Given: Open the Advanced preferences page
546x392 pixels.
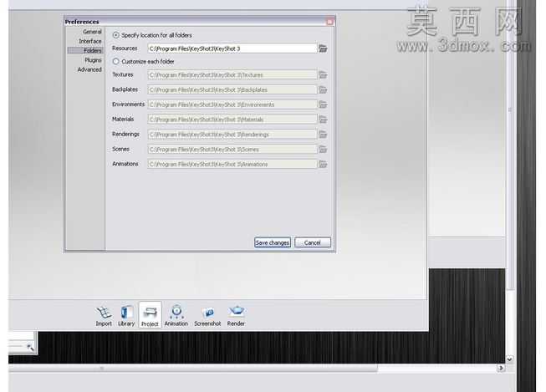Looking at the screenshot, I should pos(89,69).
